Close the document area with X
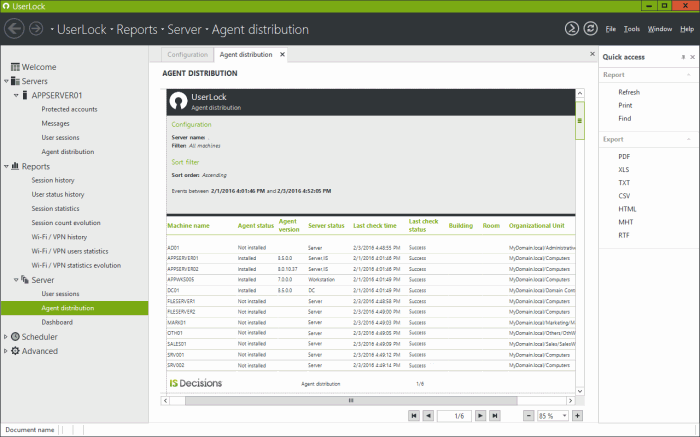Viewport: 700px width, 437px height. pyautogui.click(x=592, y=54)
